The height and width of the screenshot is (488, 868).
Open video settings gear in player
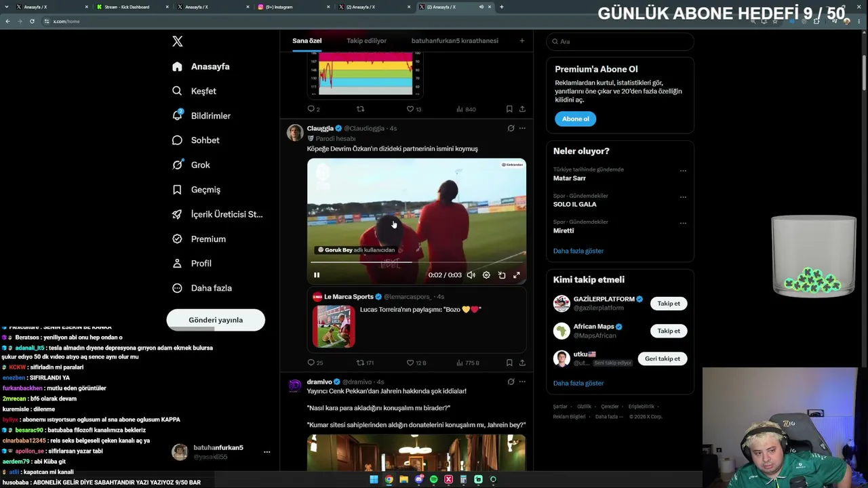point(486,275)
